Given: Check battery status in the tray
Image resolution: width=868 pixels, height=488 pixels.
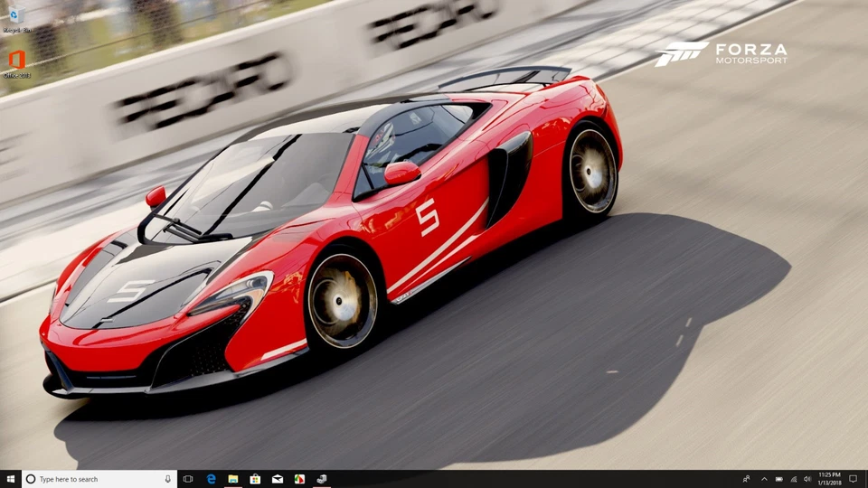Looking at the screenshot, I should point(778,479).
